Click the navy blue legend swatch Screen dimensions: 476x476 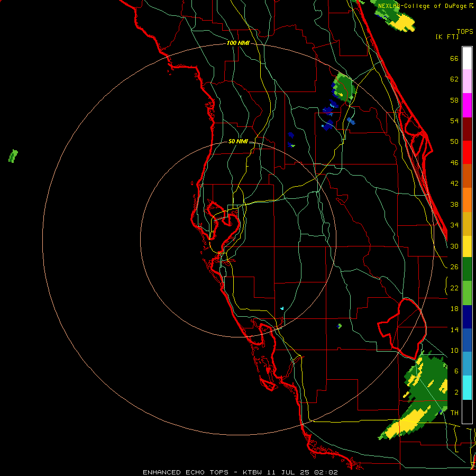pos(467,317)
